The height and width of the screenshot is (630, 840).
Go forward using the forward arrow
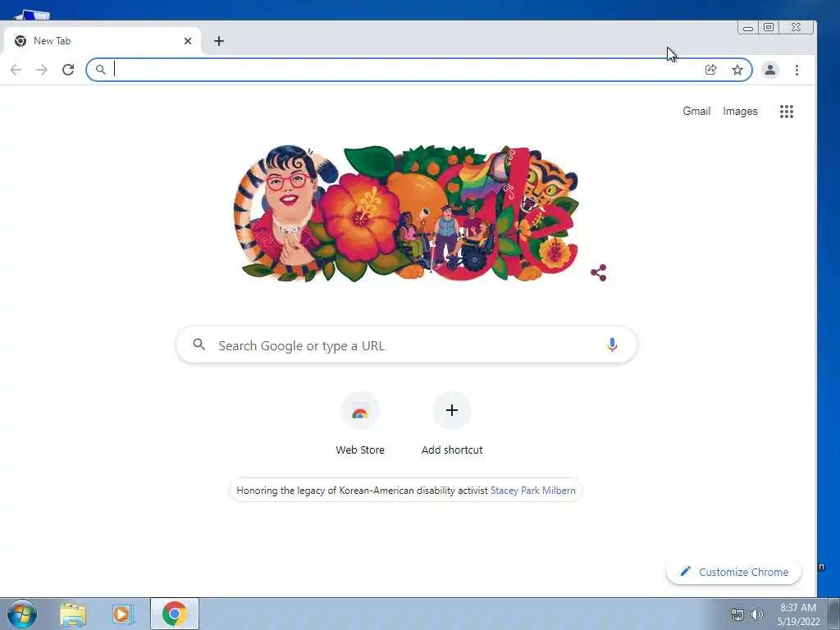pyautogui.click(x=42, y=70)
